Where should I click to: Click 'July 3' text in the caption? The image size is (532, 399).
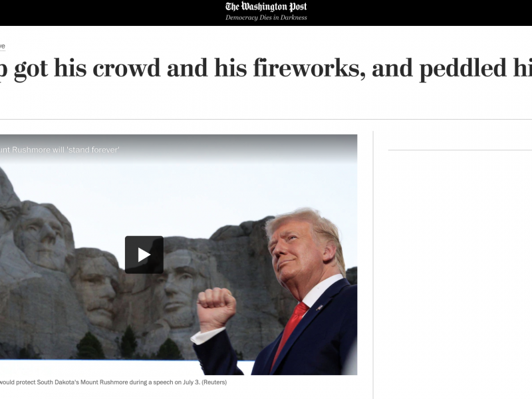[191, 382]
